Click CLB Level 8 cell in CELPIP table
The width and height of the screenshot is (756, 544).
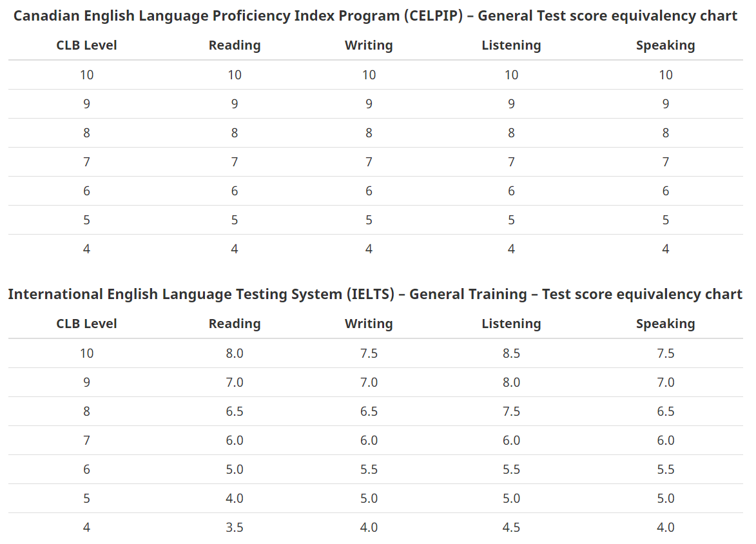pos(87,133)
